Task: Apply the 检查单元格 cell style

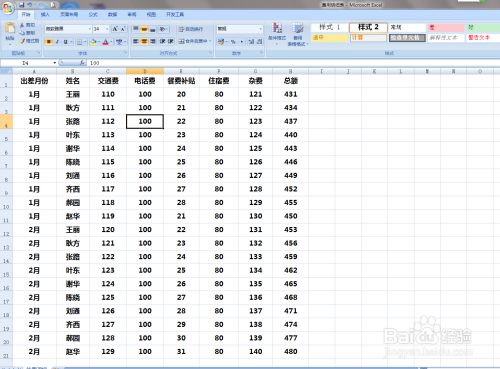Action: (x=407, y=38)
